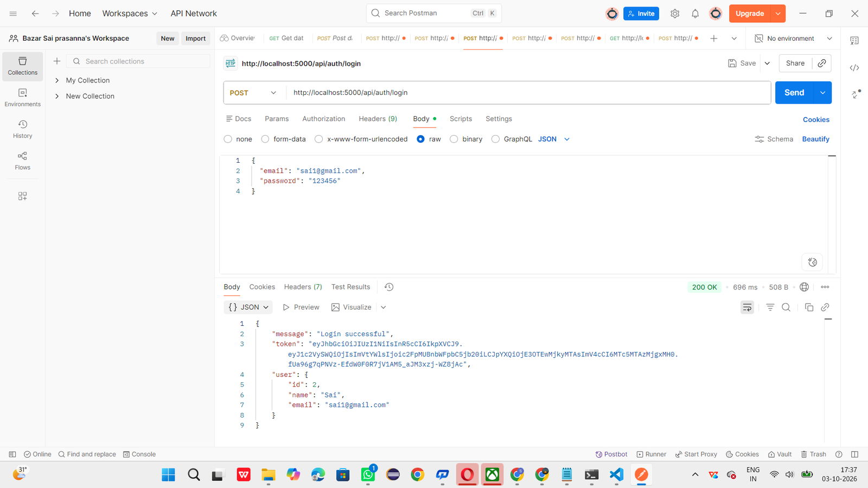Open the Environments sidebar panel

pos(22,98)
